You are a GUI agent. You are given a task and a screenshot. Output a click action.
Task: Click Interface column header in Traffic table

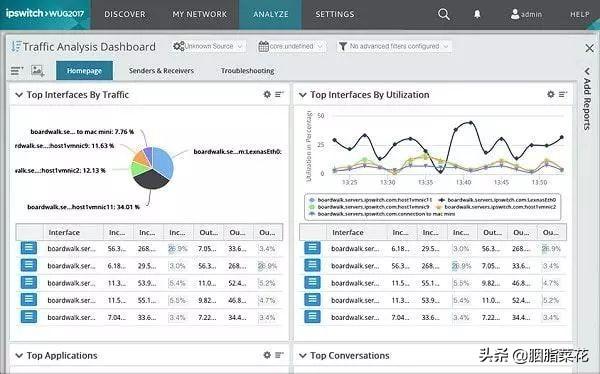(x=73, y=232)
